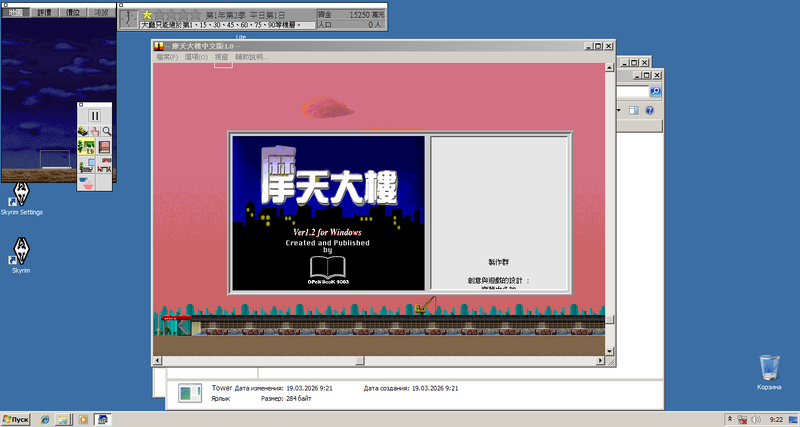Open the folder icon in quick launch
800x427 pixels.
(62, 419)
